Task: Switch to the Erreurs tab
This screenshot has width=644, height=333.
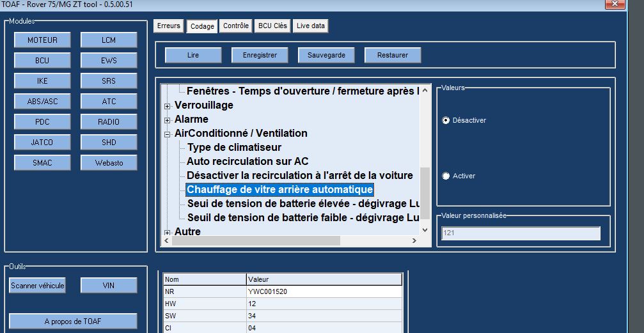Action: [x=169, y=26]
